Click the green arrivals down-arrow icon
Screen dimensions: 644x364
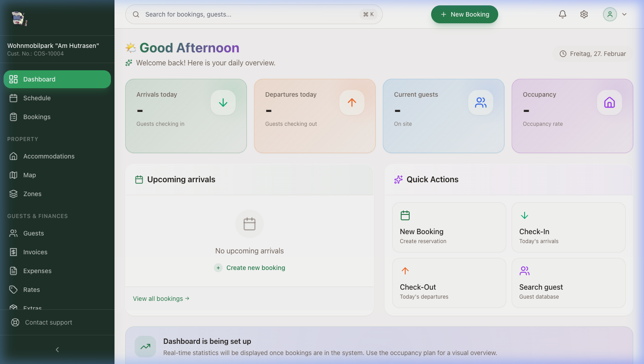pos(223,103)
